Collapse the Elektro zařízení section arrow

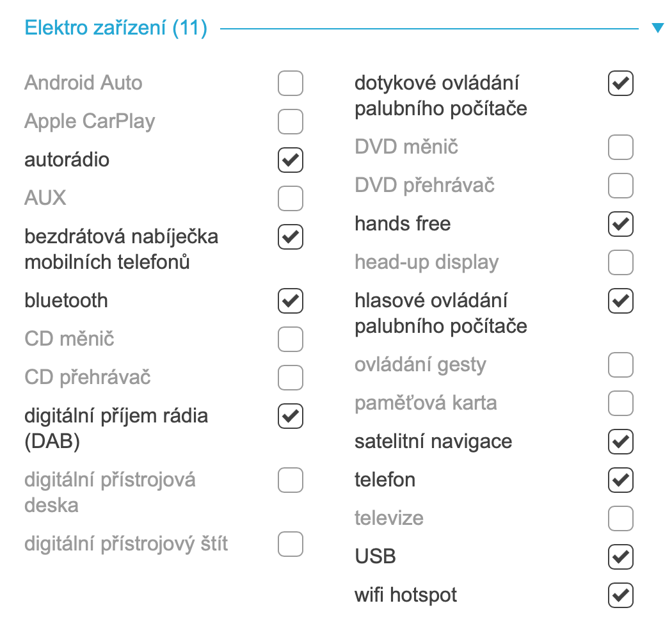tap(657, 28)
